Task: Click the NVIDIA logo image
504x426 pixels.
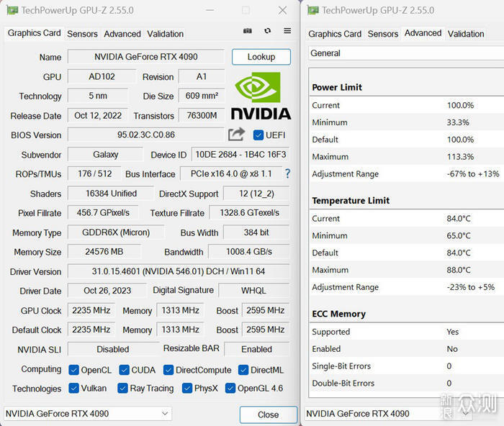Action: (261, 96)
